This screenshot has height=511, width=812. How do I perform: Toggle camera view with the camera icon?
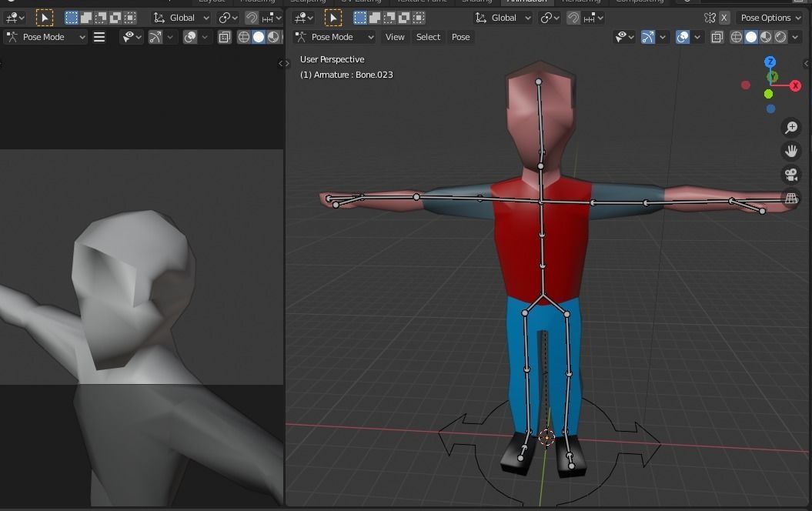pyautogui.click(x=790, y=175)
